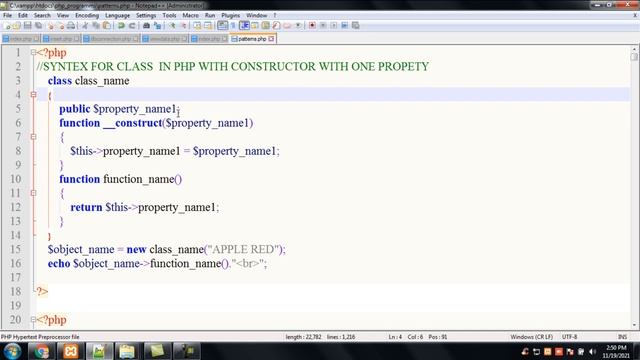
Task: Click Run Macro Multiple Times icon
Action: point(344,26)
